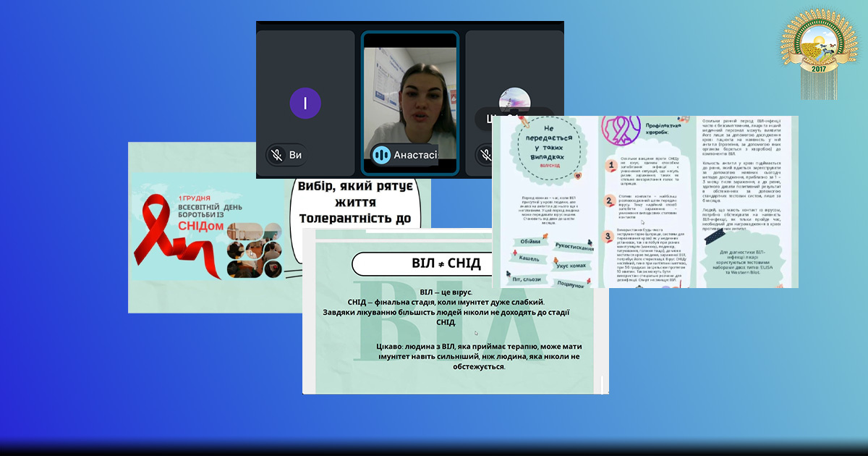This screenshot has width=868, height=456.
Task: Select the "Обійми" label on the brochure
Action: (x=530, y=243)
